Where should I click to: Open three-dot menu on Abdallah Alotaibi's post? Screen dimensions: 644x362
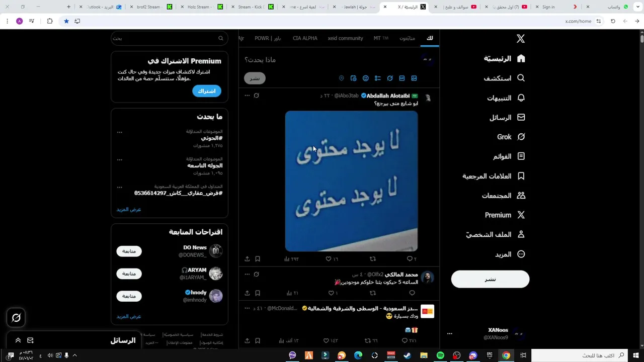[x=247, y=96]
